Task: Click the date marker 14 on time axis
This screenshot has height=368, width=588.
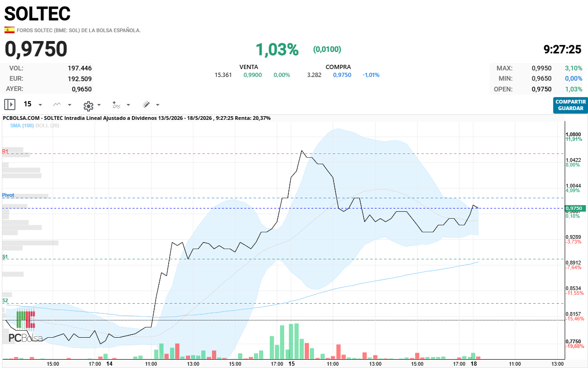Action: click(x=109, y=363)
